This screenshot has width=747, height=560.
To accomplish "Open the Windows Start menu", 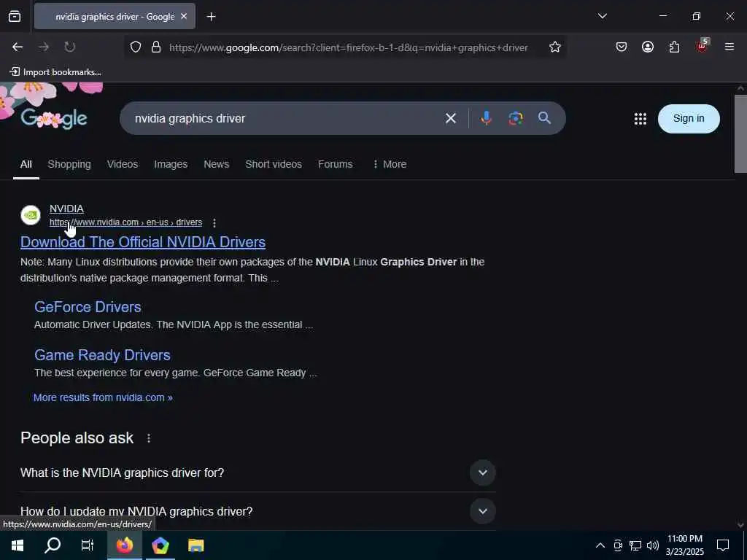I will coord(18,545).
